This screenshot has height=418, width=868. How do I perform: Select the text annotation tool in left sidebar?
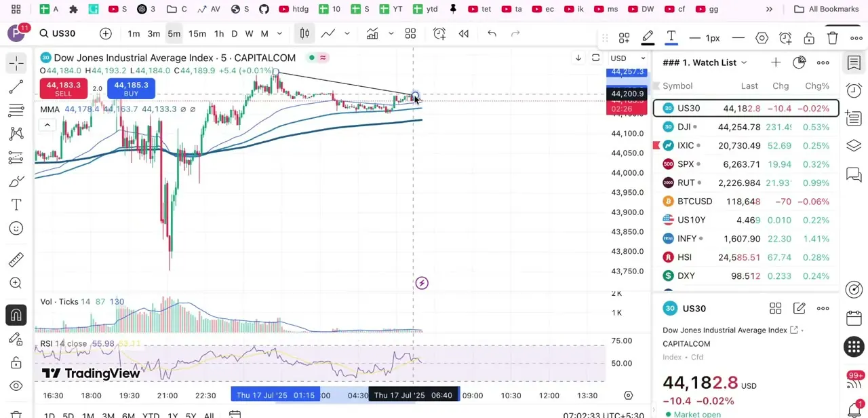(16, 205)
